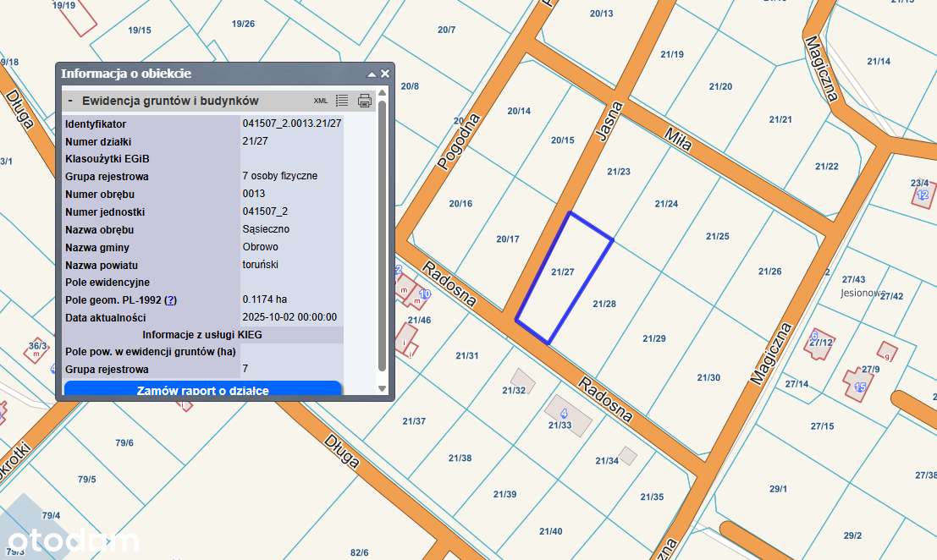This screenshot has width=937, height=560.
Task: Click parcel 79/5 label
Action: tap(86, 479)
